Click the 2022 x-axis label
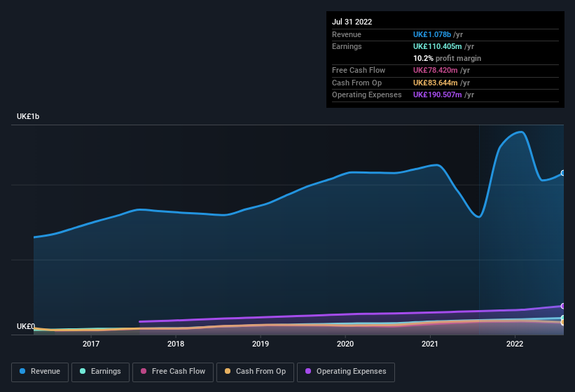Viewport: 575px width, 392px height. pyautogui.click(x=515, y=344)
